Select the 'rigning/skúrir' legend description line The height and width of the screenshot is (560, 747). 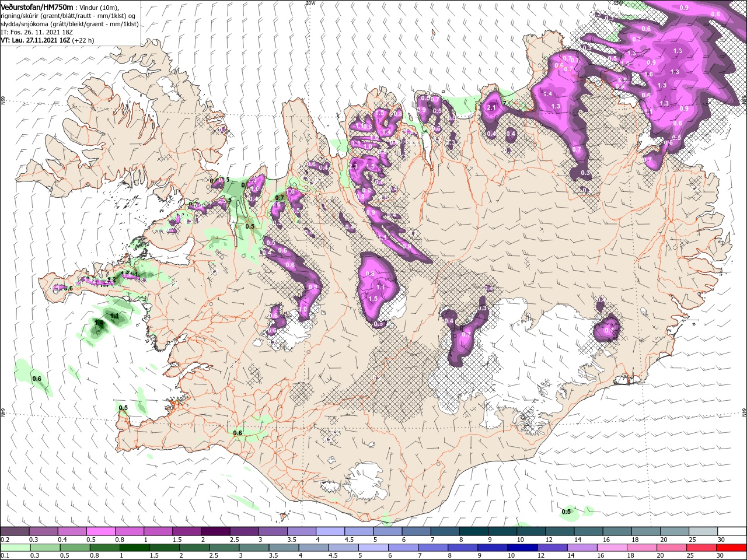coord(68,16)
